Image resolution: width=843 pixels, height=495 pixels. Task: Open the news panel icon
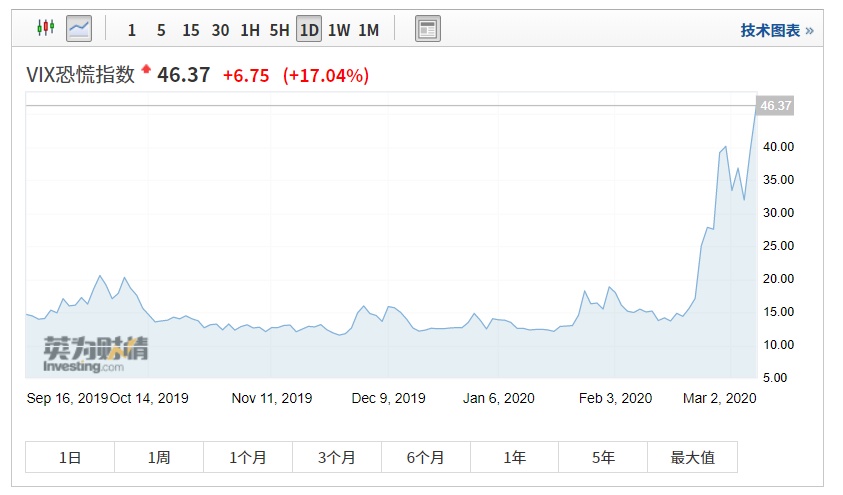(428, 29)
